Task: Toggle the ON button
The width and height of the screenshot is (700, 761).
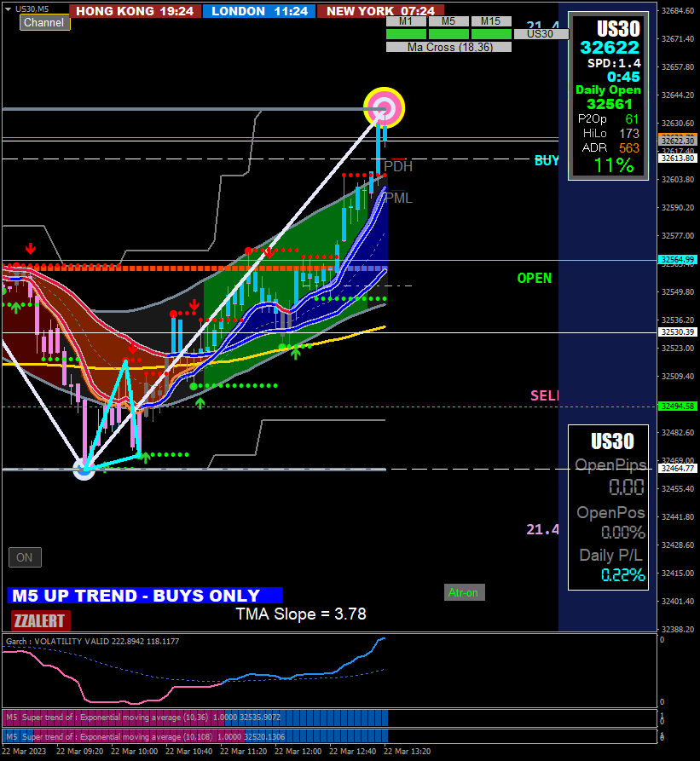Action: [x=25, y=557]
